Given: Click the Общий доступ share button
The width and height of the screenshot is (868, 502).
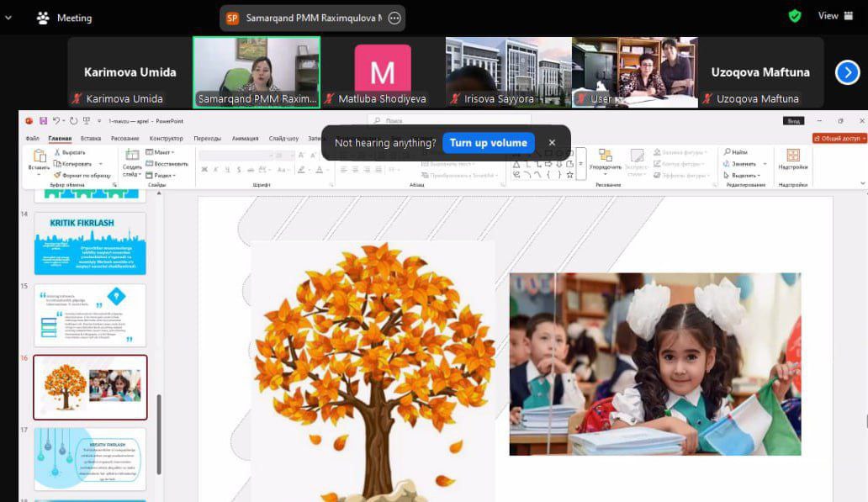Looking at the screenshot, I should (839, 138).
